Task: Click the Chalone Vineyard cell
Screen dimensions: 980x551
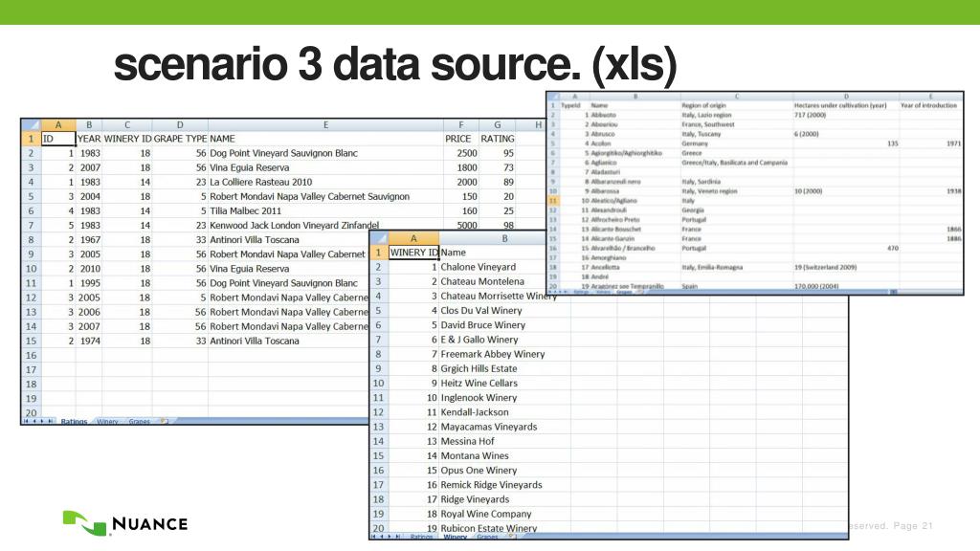Action: tap(478, 267)
